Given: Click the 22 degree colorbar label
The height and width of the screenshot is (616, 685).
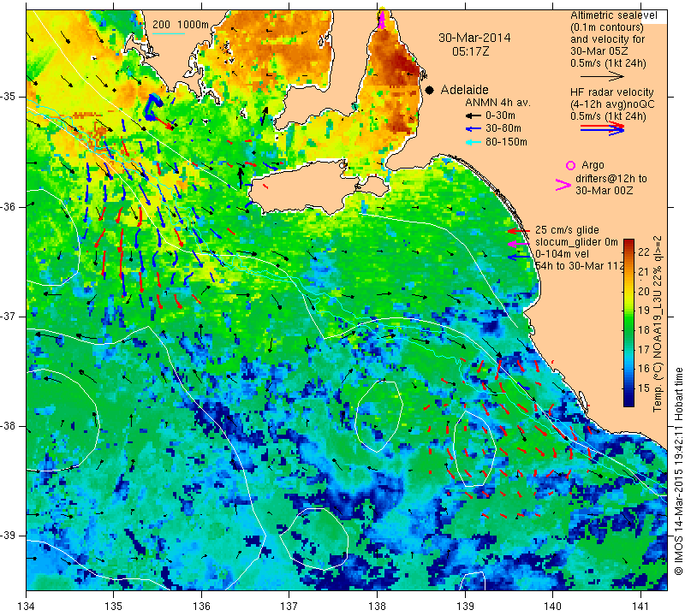Looking at the screenshot, I should click(x=644, y=252).
